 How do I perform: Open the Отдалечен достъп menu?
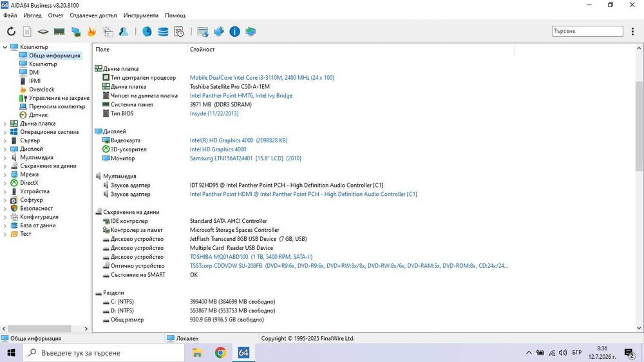pyautogui.click(x=93, y=15)
